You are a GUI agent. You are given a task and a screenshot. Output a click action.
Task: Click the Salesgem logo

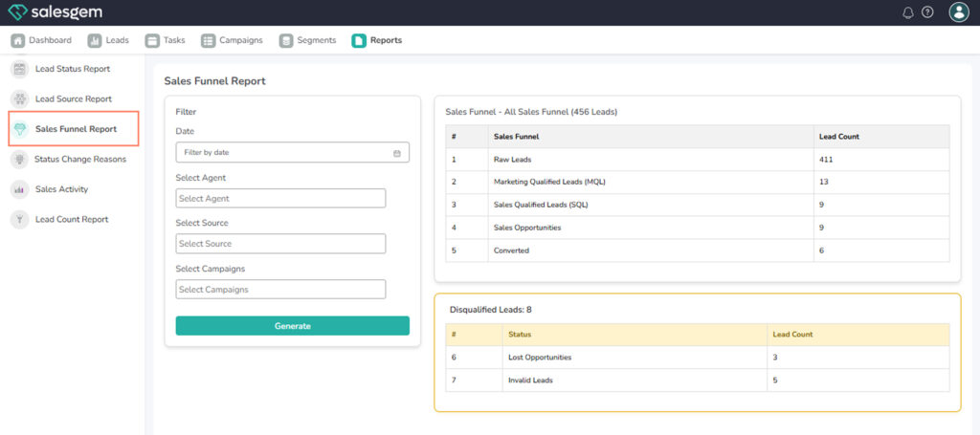(56, 12)
